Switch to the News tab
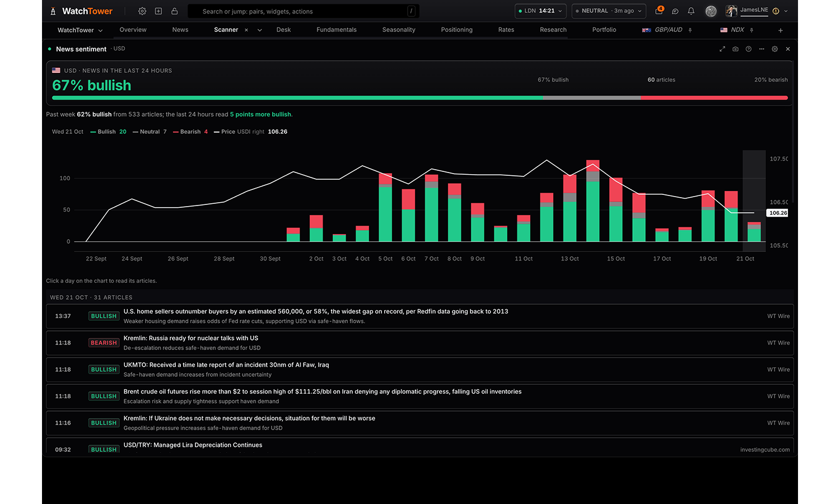Screen dimensions: 840x504 (x=180, y=30)
